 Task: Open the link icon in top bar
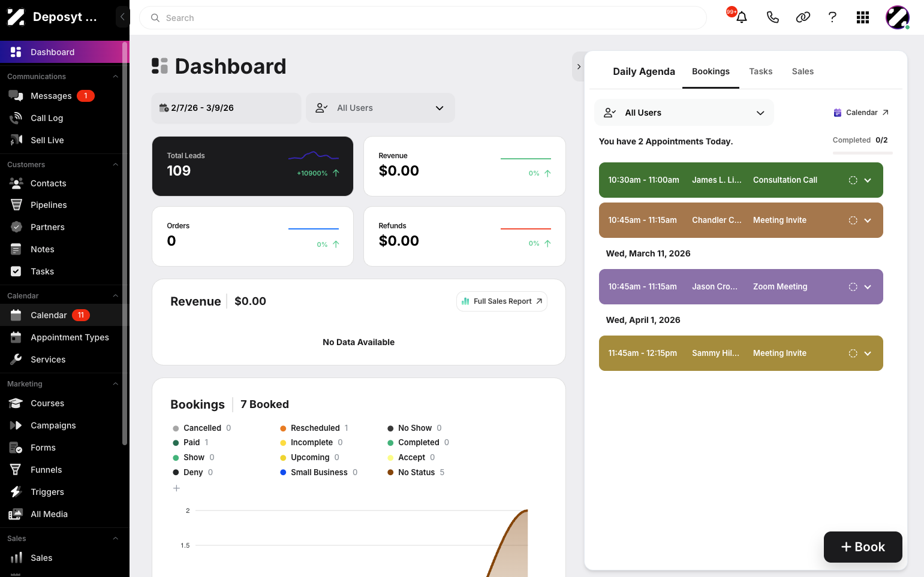(x=803, y=17)
